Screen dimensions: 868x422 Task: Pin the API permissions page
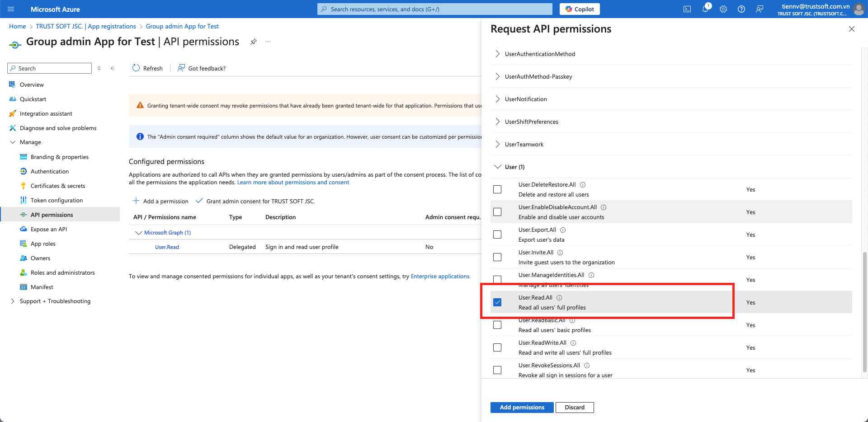point(254,42)
